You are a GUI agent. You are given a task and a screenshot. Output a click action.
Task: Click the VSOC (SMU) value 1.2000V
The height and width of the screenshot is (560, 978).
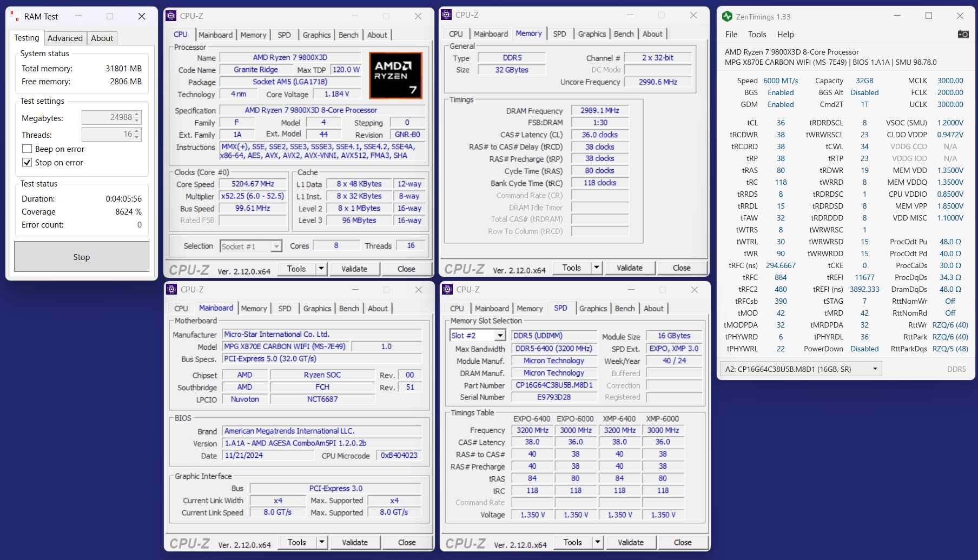tap(950, 123)
